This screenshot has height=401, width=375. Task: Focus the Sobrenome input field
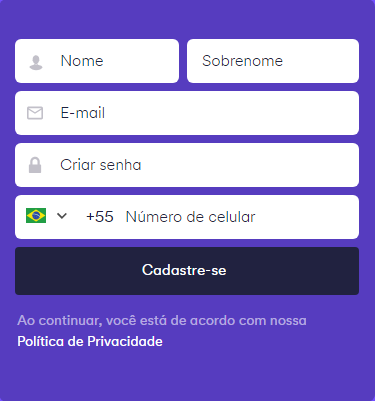[x=273, y=61]
